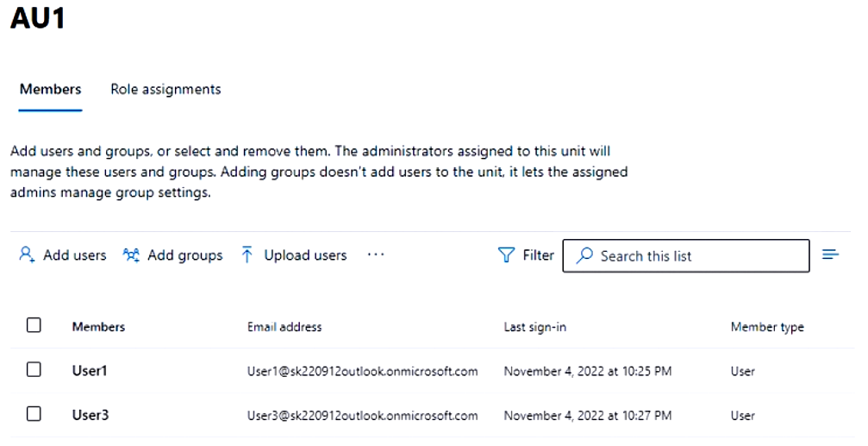This screenshot has width=868, height=446.
Task: Open the User1 member entry
Action: click(90, 371)
